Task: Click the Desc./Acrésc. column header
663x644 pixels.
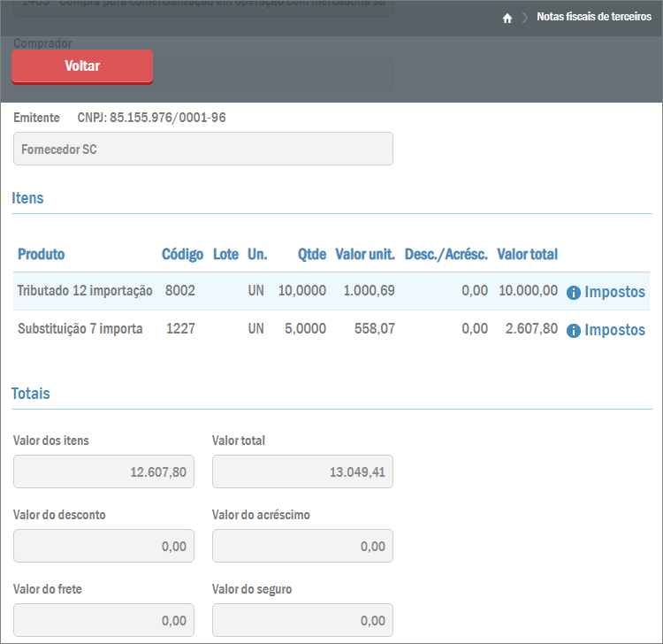Action: (446, 255)
